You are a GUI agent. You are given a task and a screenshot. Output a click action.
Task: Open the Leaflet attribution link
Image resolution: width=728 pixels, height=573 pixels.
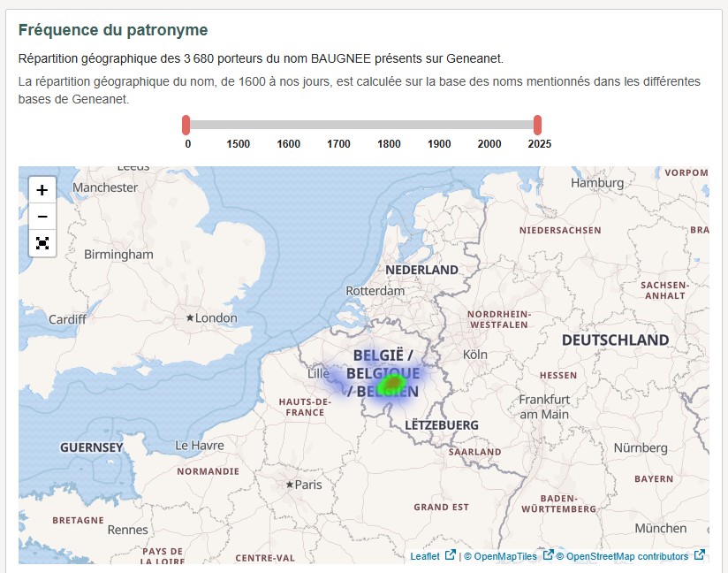click(x=426, y=556)
